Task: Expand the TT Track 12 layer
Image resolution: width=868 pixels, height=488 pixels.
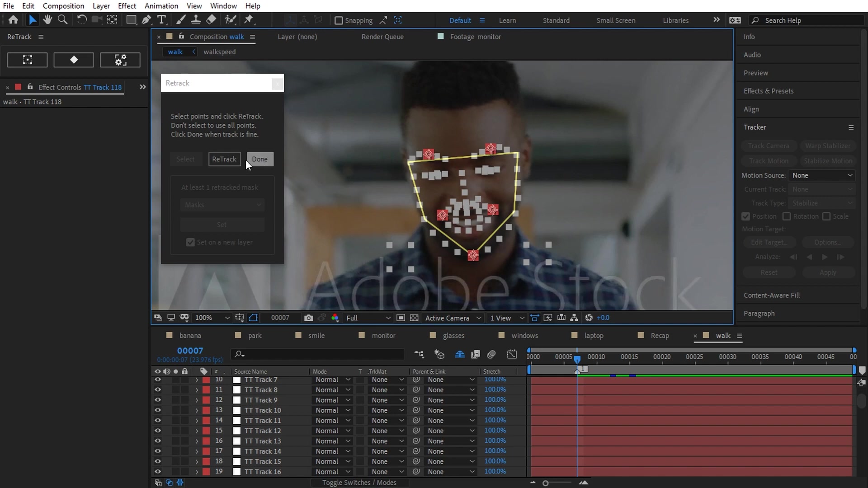Action: (x=197, y=431)
